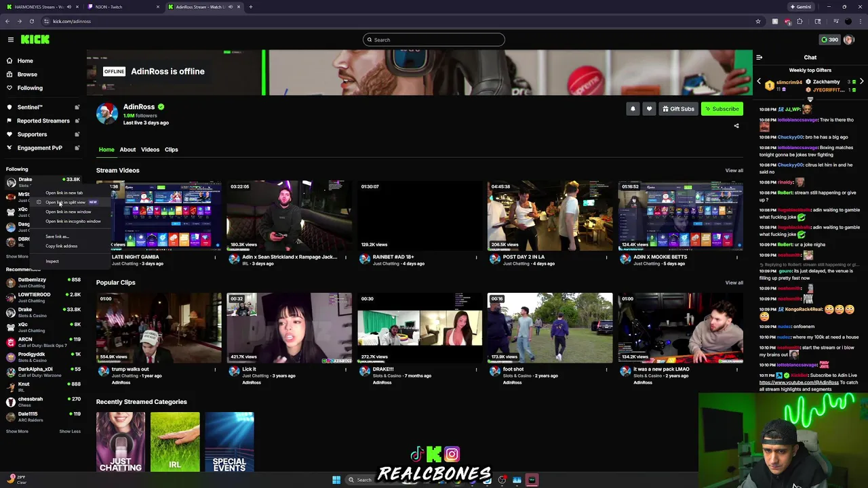View all Popular Clips
The height and width of the screenshot is (488, 868).
pyautogui.click(x=734, y=283)
